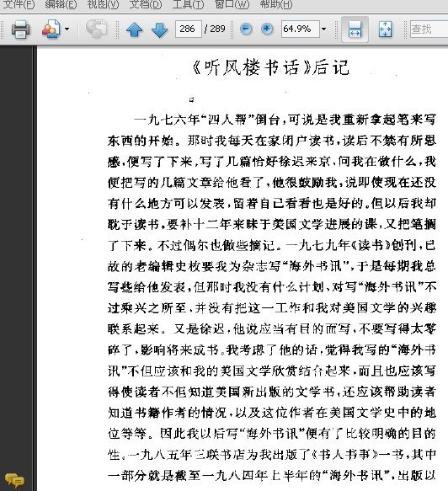Image resolution: width=448 pixels, height=491 pixels.
Task: Click the fit one full page icon
Action: [385, 29]
